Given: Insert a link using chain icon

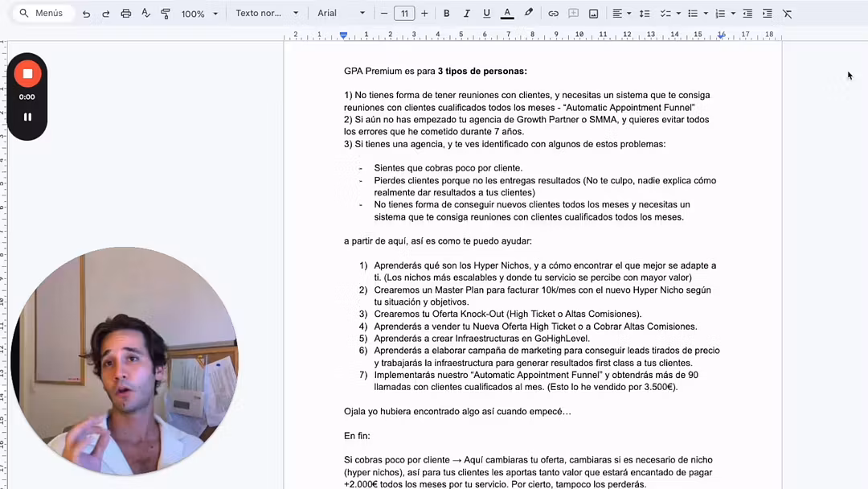Looking at the screenshot, I should click(553, 14).
